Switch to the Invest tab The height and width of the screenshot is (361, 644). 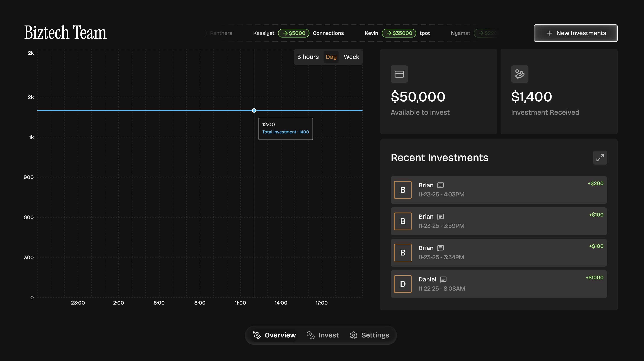[322, 335]
